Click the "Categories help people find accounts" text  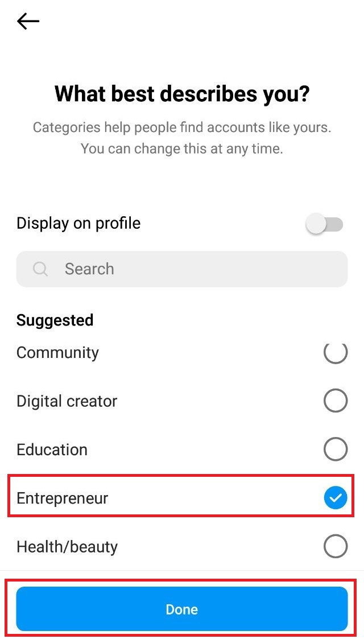tap(182, 127)
